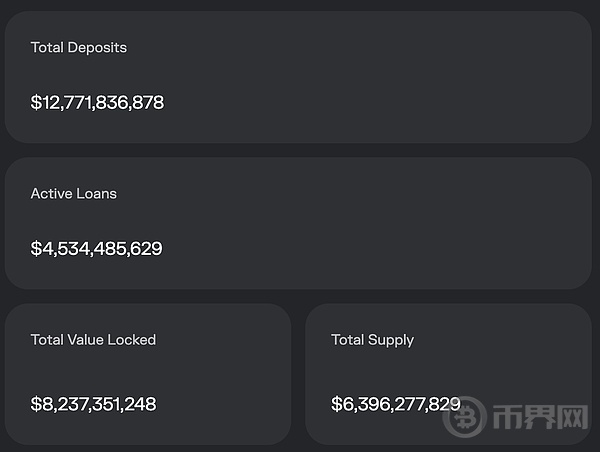Click the word Supply in the card title

point(391,340)
